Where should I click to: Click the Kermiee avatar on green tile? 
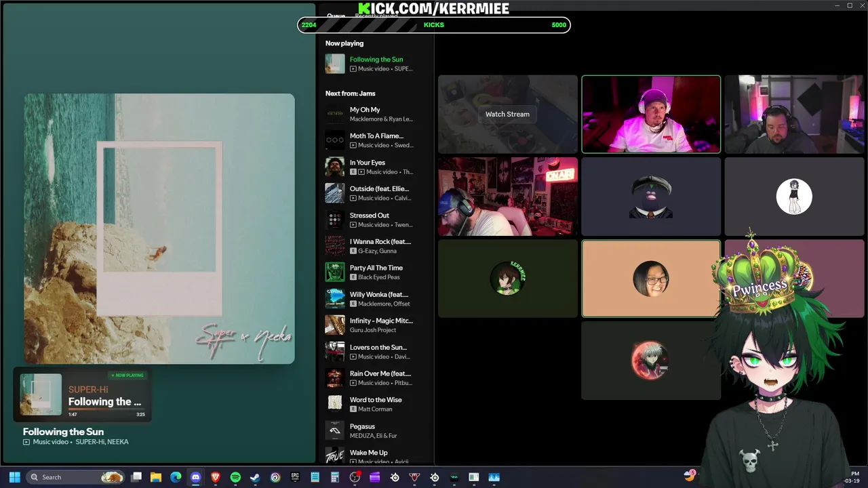[x=508, y=279]
